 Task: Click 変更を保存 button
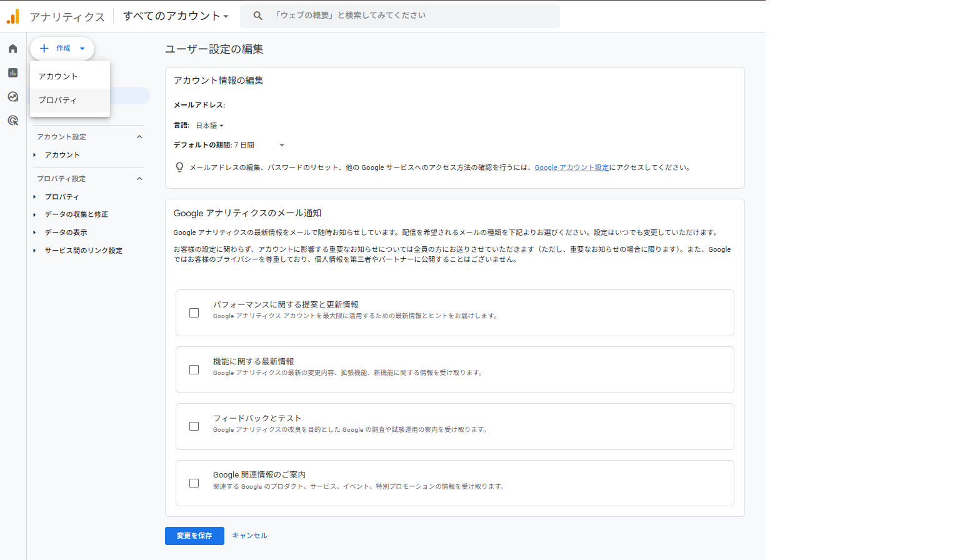tap(194, 536)
